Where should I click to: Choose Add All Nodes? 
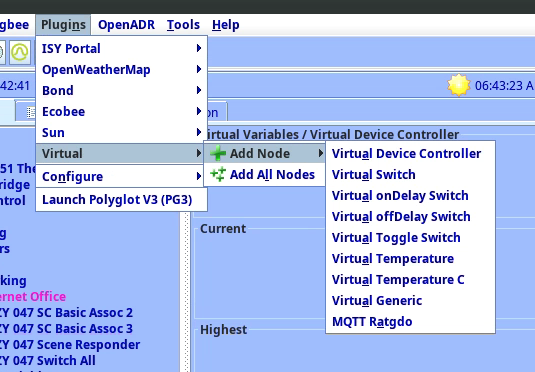[264, 174]
